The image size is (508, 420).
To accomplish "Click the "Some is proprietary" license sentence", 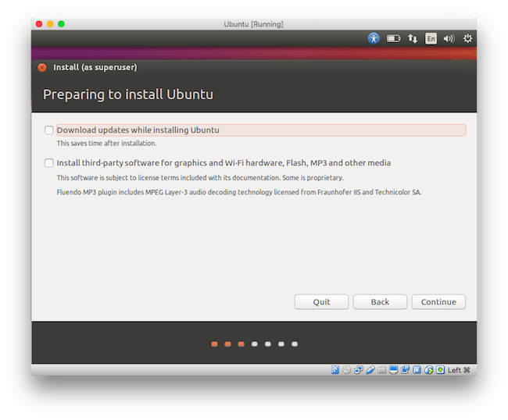I will [313, 178].
